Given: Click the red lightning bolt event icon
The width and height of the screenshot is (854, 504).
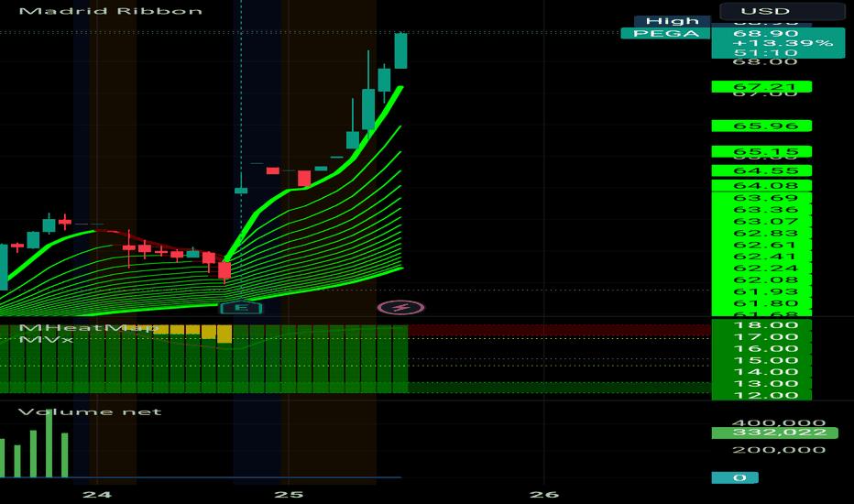Looking at the screenshot, I should (400, 308).
